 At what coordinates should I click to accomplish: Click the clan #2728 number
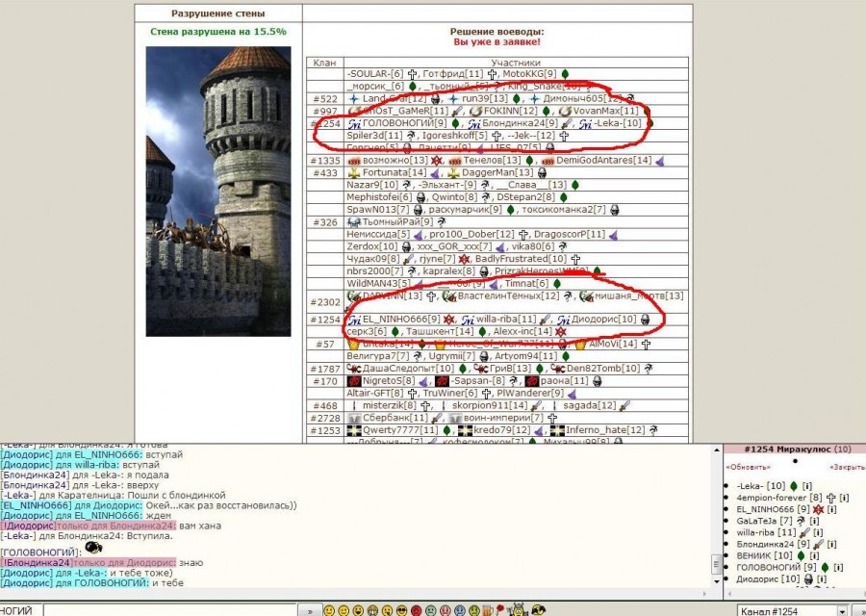325,418
